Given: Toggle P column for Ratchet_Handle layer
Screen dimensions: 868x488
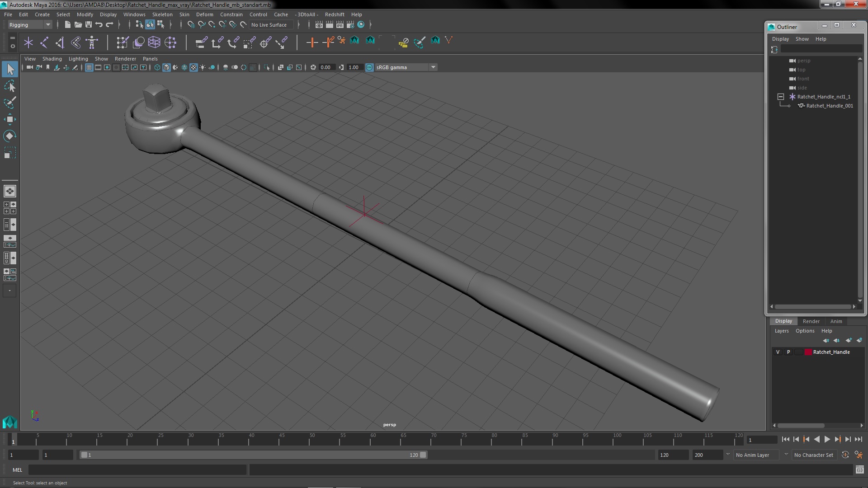Looking at the screenshot, I should (x=788, y=352).
